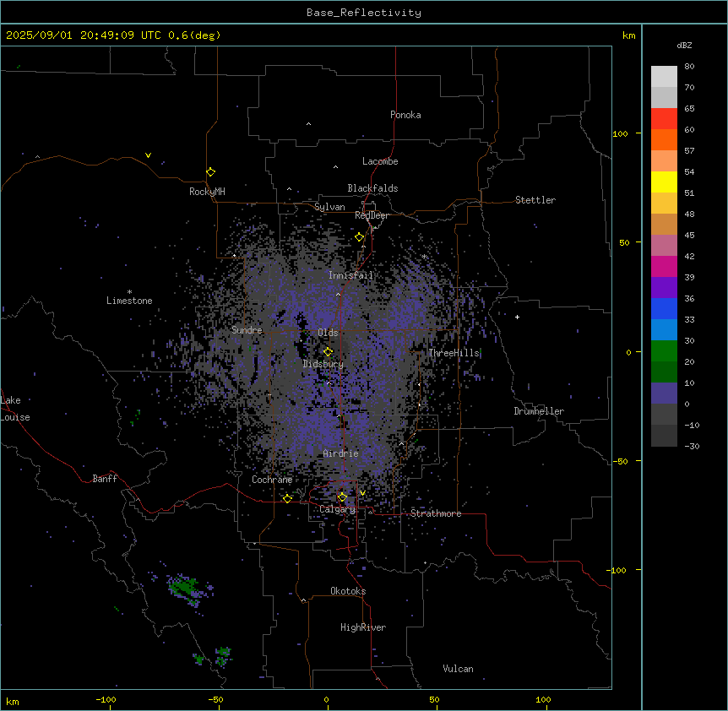Select the purple 39-36 dBZ legend swatch
Image resolution: width=728 pixels, height=711 pixels.
[664, 288]
